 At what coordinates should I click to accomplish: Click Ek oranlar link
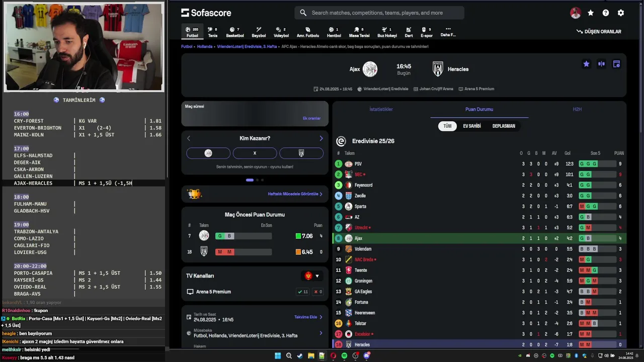[311, 119]
